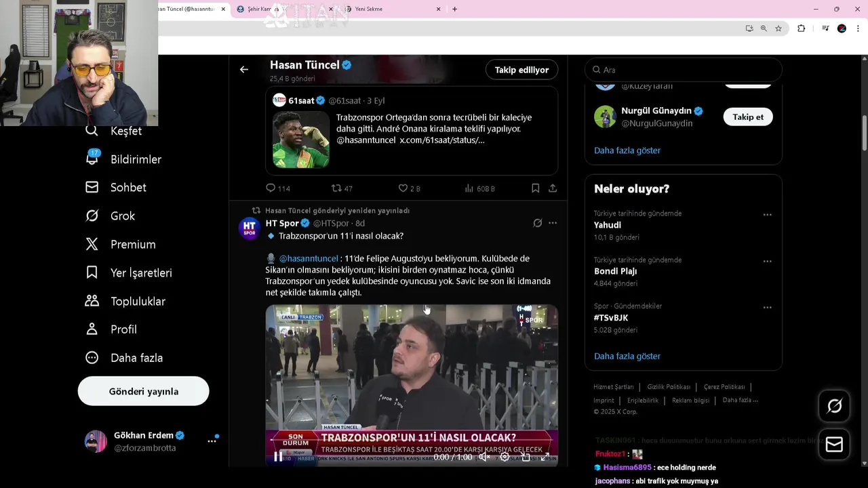
Task: Open Hizmet Şartları link
Action: click(x=614, y=387)
